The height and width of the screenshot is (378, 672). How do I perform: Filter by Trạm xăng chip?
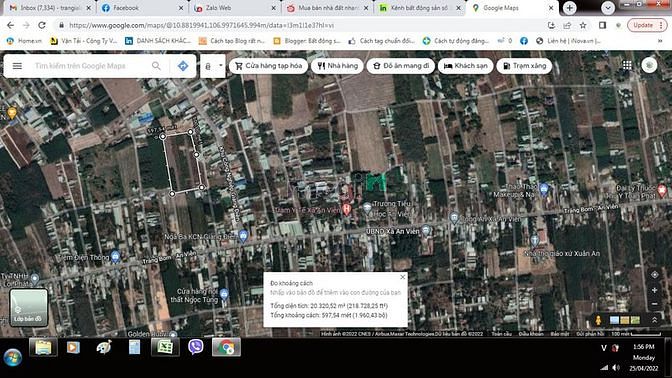coord(524,66)
